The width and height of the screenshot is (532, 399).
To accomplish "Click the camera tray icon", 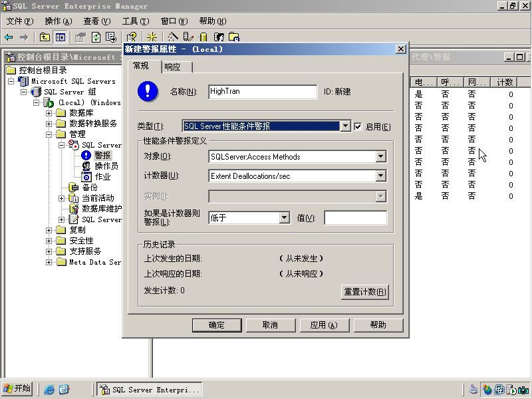I will click(523, 390).
